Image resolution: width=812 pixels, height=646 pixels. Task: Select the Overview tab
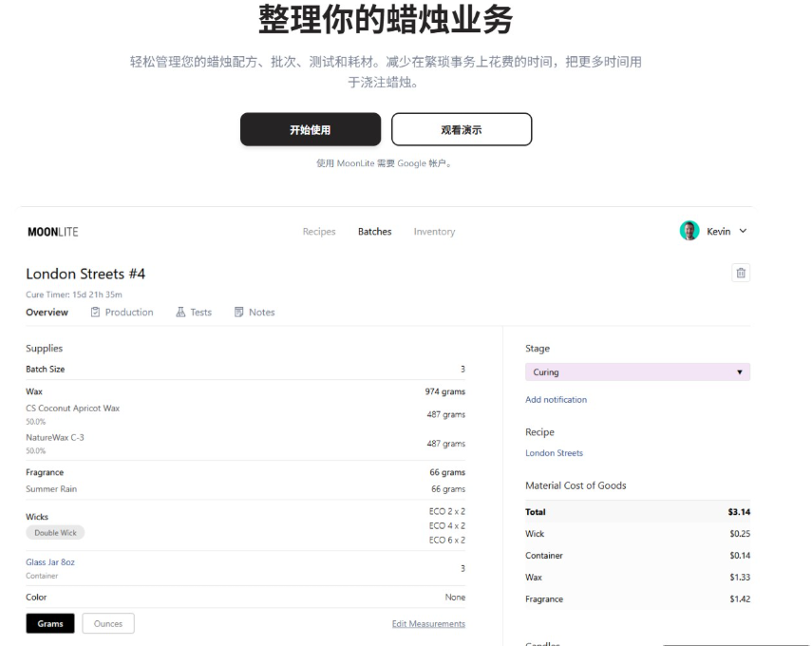click(x=47, y=312)
